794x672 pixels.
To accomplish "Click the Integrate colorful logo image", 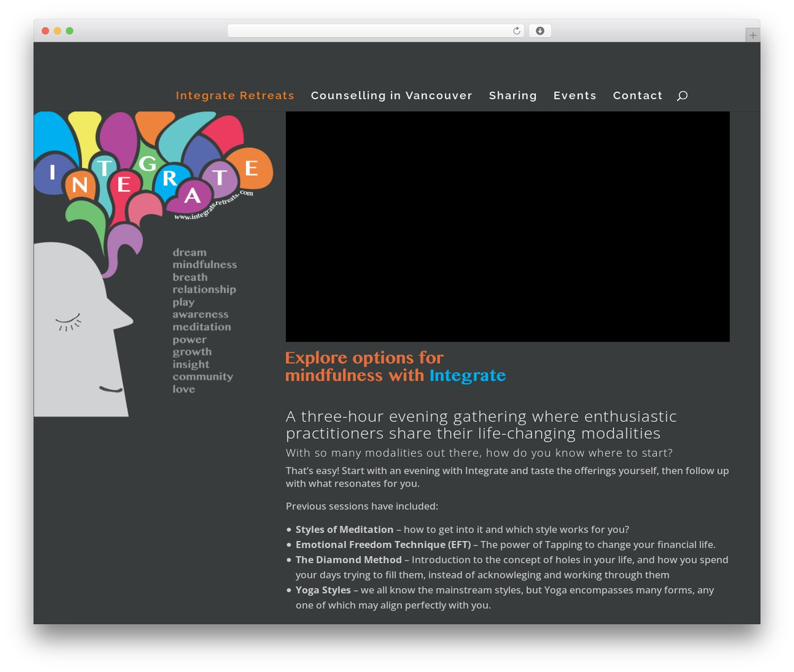I will click(x=154, y=264).
